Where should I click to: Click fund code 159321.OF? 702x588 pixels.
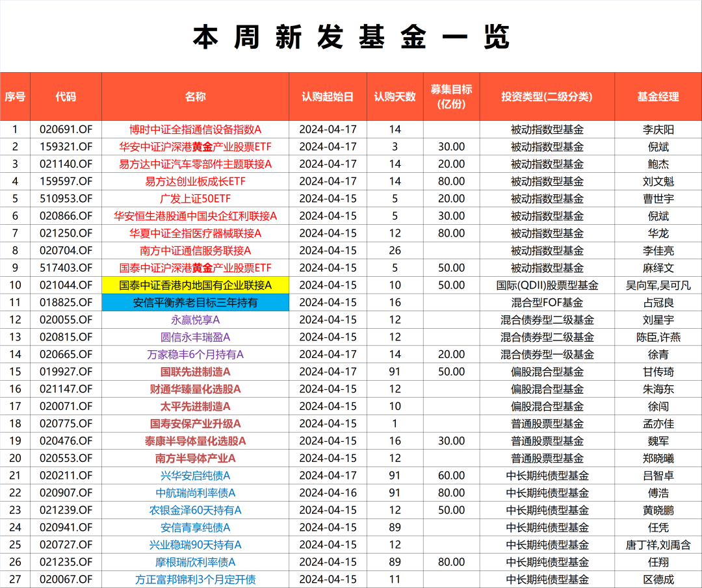click(66, 147)
